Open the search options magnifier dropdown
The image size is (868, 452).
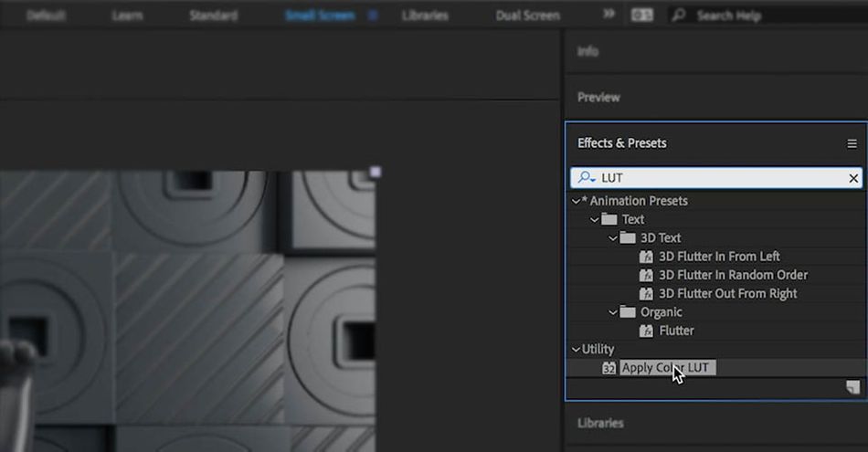tap(587, 177)
